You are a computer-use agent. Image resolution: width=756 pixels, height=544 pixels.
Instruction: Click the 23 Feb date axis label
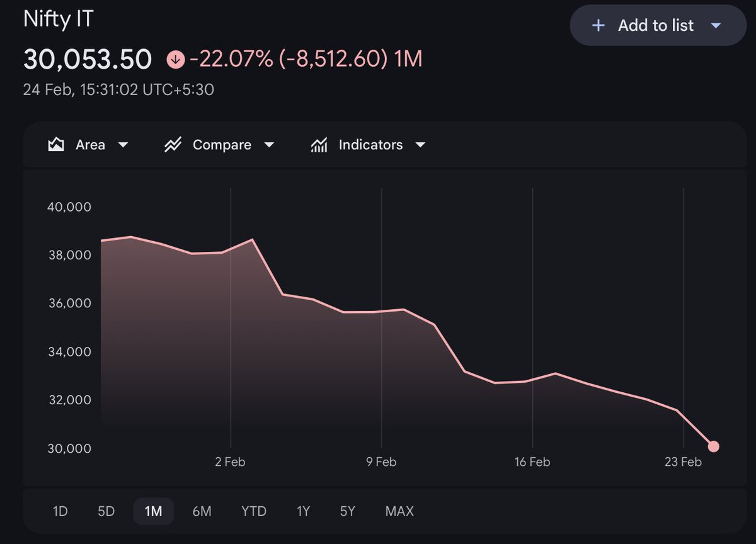click(x=683, y=462)
